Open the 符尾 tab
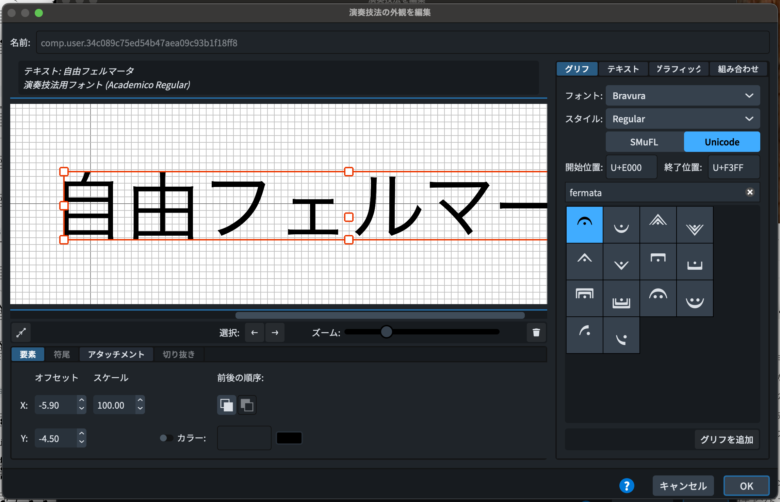 coord(62,354)
